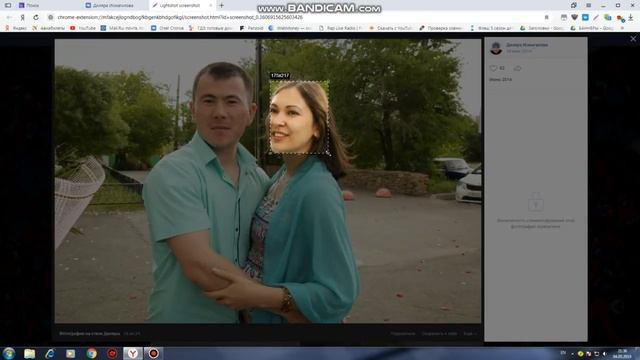Open the downloads arrow in the toolbar

(631, 18)
